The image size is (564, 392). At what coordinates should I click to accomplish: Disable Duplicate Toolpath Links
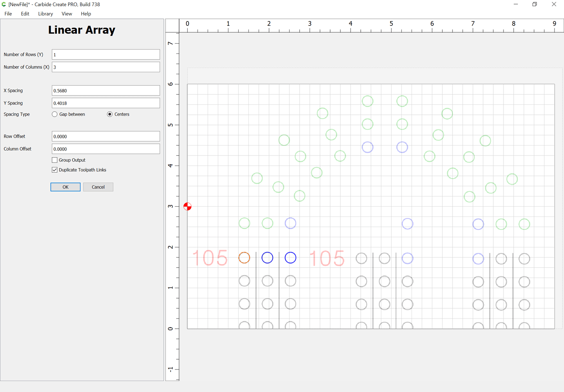click(54, 169)
